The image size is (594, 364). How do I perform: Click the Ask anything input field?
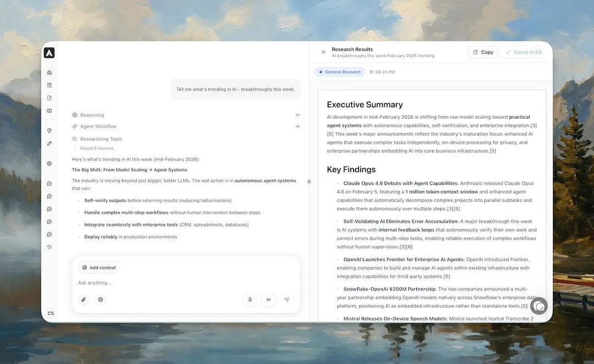186,283
